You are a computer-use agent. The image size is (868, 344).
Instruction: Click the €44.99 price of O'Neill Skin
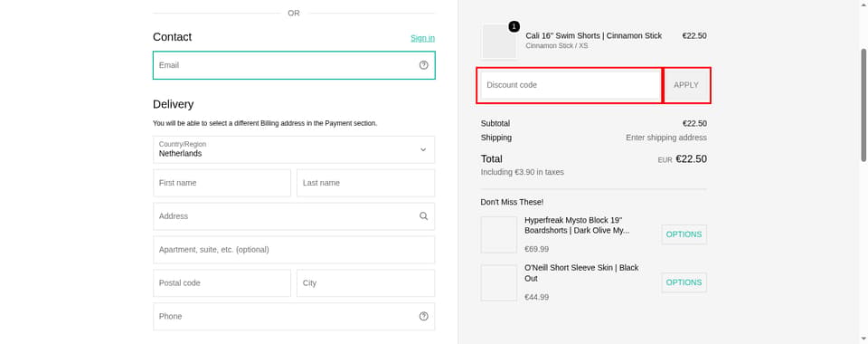[536, 298]
